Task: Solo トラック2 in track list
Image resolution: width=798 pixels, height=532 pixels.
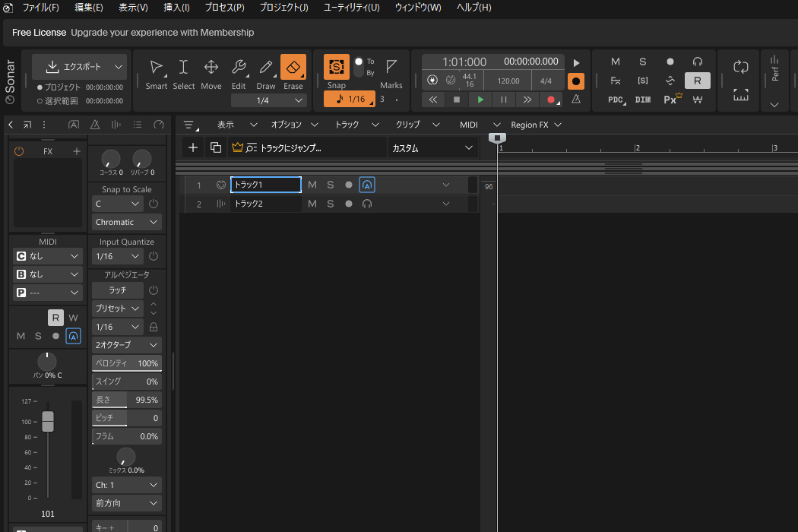Action: coord(331,204)
